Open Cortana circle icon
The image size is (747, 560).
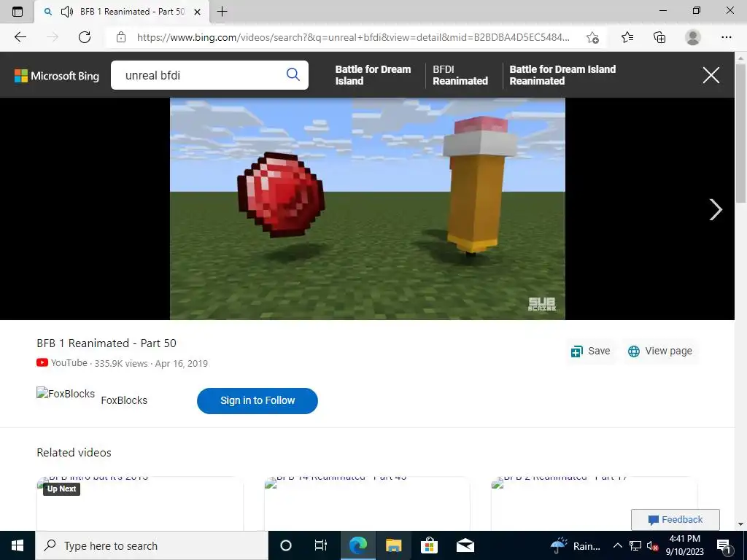(286, 545)
